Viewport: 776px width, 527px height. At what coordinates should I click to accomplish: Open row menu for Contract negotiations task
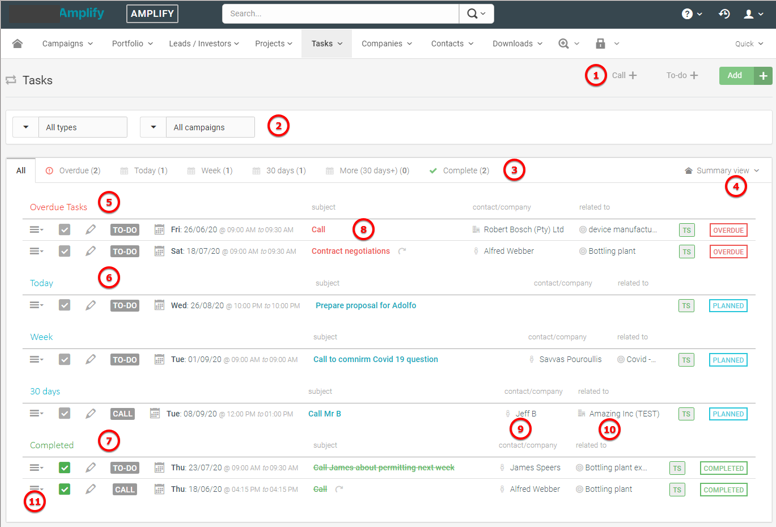[36, 251]
